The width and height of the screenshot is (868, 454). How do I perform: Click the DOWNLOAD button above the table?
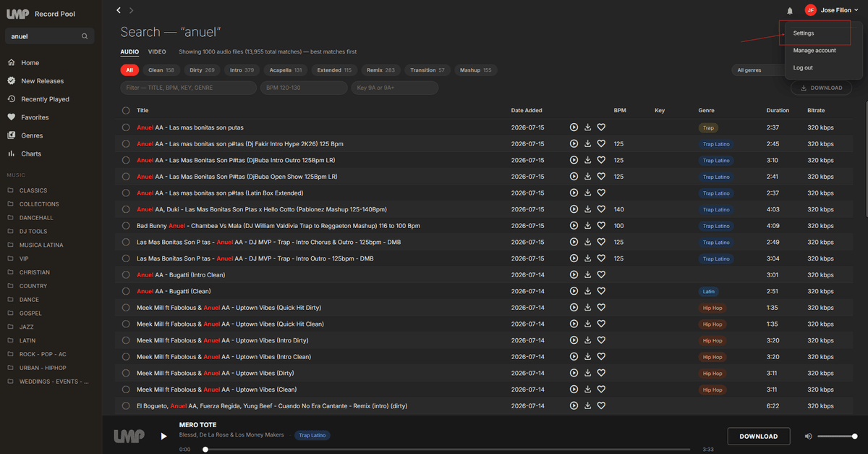coord(822,88)
